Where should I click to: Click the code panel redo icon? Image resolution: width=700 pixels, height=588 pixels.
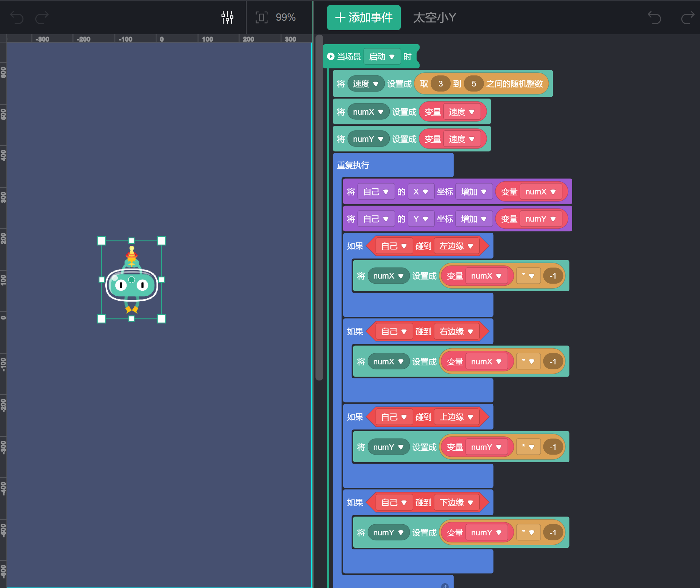[687, 17]
